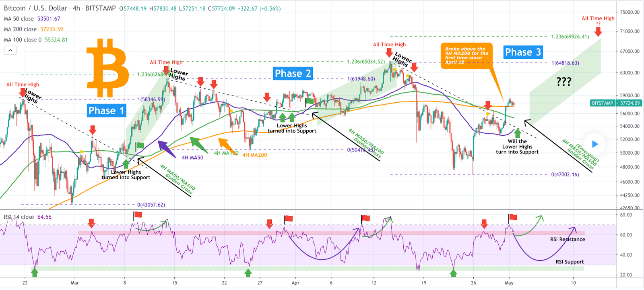Select the close price value C57724.09
The image size is (644, 290).
tap(221, 8)
